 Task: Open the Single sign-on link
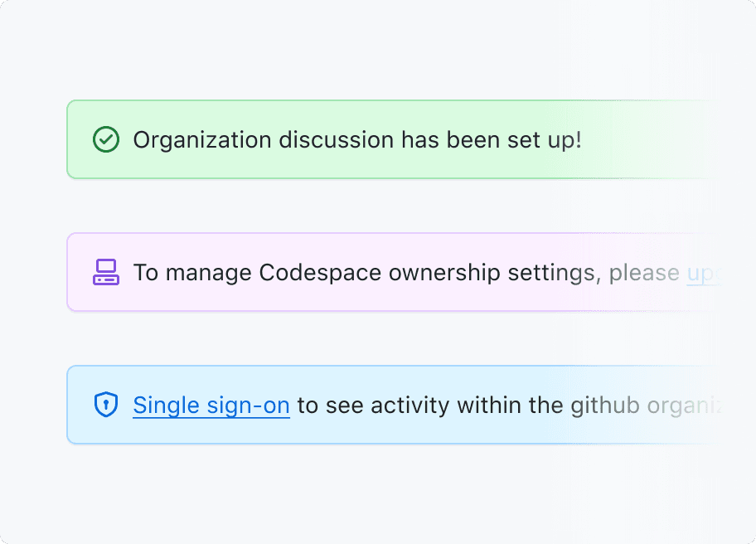pyautogui.click(x=211, y=406)
